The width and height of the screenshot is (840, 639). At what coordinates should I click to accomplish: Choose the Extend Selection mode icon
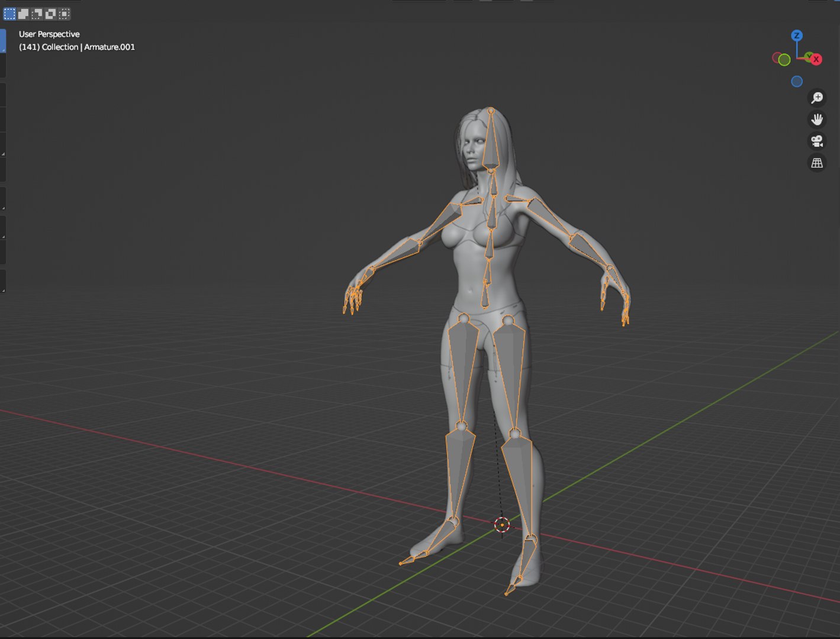point(23,13)
